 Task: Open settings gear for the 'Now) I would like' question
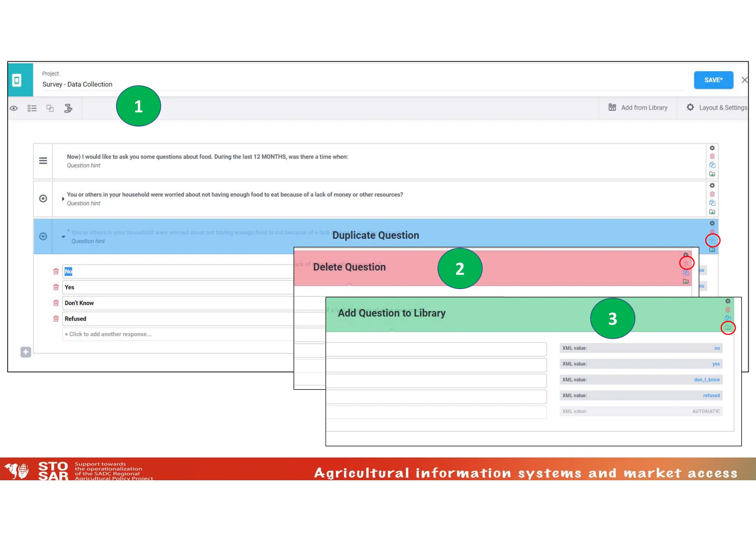pos(712,148)
